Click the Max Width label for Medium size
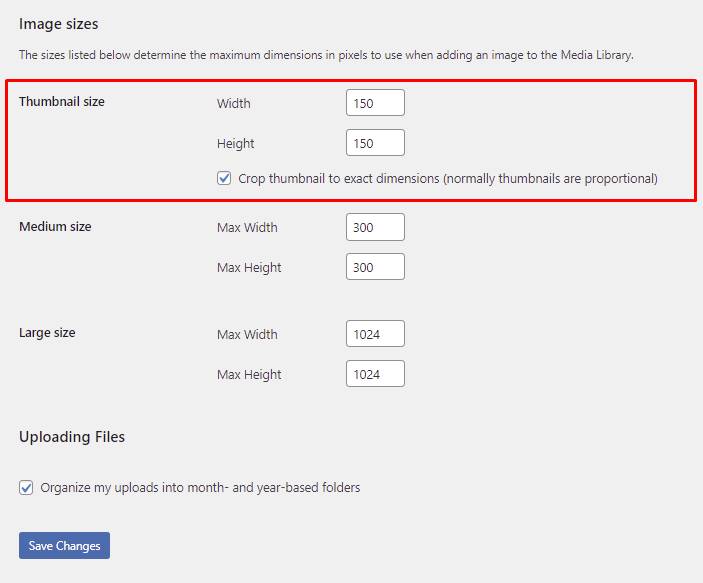The height and width of the screenshot is (583, 703). coord(247,227)
